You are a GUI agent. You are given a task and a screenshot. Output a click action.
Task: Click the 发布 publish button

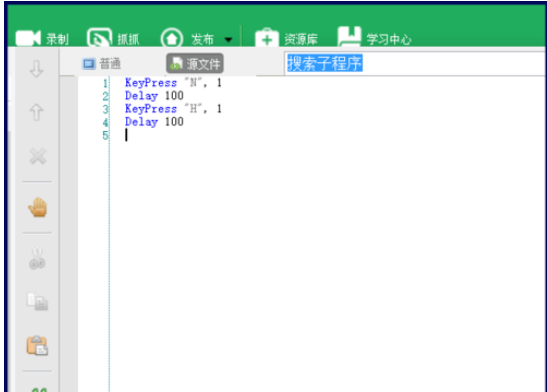[187, 38]
